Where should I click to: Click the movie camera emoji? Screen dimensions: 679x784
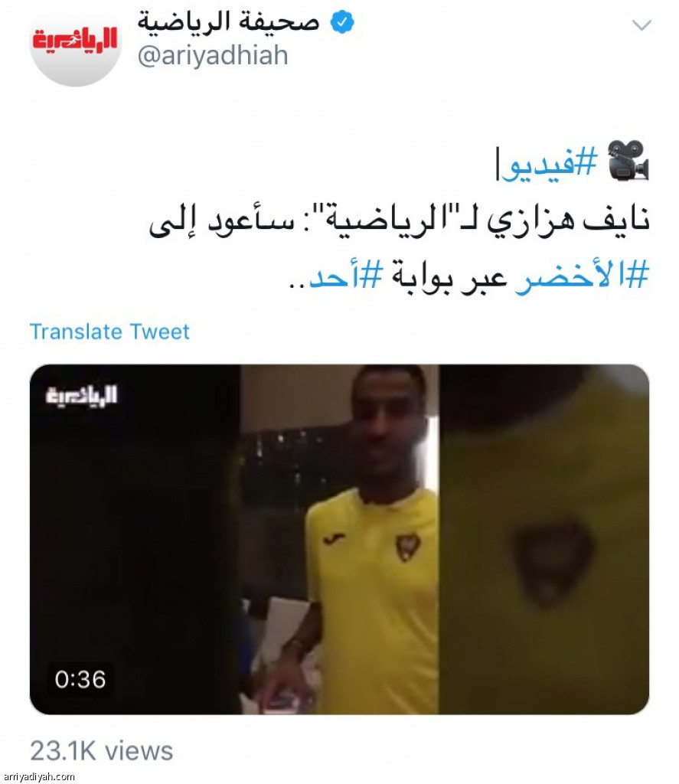pyautogui.click(x=628, y=161)
